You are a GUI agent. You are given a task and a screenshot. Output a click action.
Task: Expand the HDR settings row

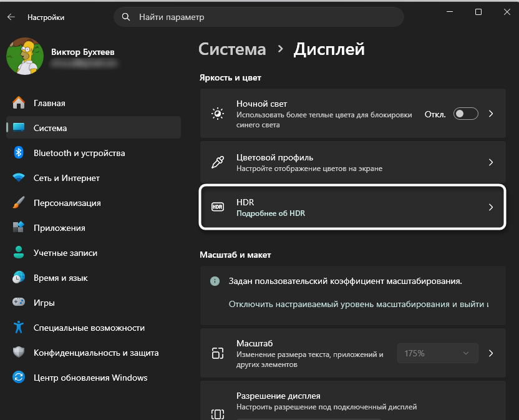coord(490,207)
